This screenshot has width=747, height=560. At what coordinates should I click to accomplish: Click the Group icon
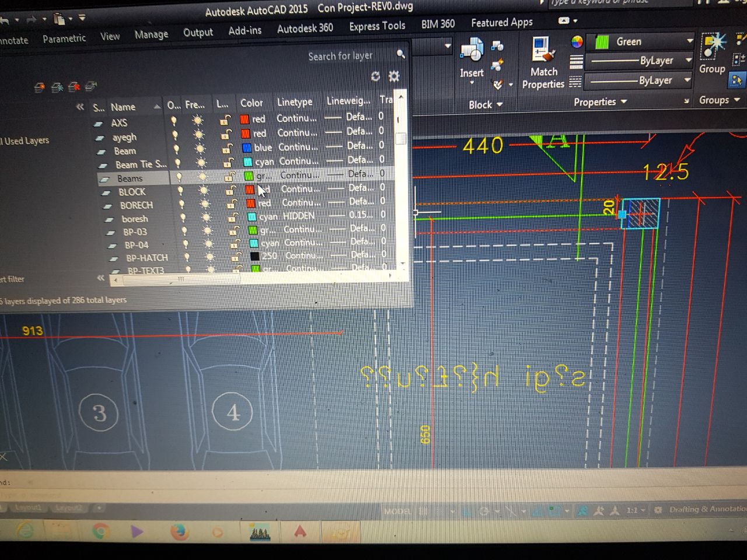pyautogui.click(x=713, y=46)
